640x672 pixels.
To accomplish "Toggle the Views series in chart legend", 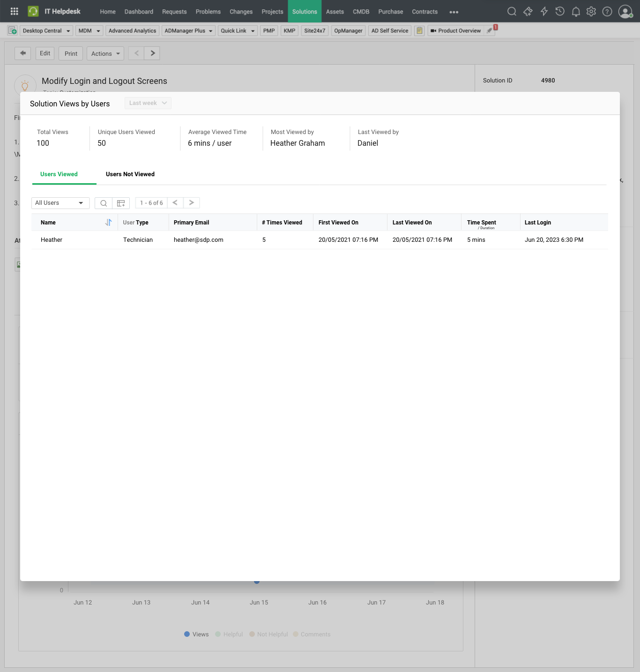I will [x=196, y=634].
